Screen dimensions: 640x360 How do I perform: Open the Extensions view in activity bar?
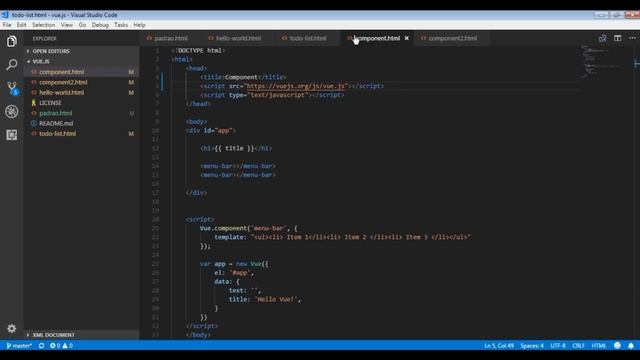pos(11,135)
